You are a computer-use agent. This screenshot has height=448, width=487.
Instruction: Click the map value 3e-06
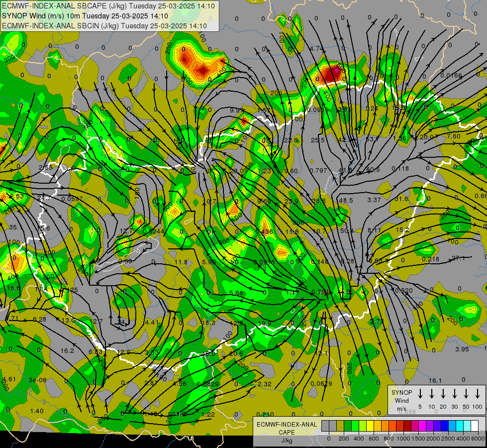click(38, 380)
